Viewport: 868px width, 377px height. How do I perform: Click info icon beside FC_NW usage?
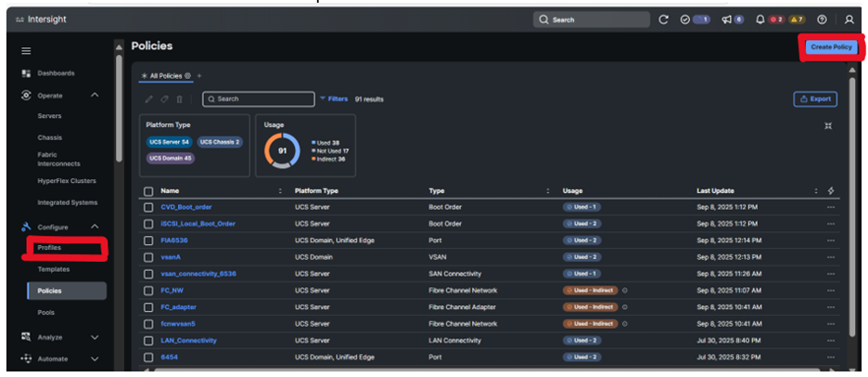coord(624,290)
